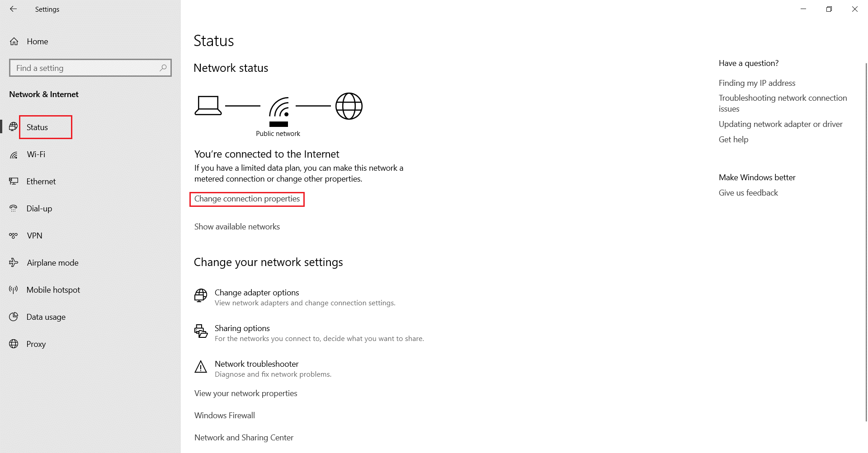868x453 pixels.
Task: Click the Sharing options printer icon
Action: (x=201, y=331)
